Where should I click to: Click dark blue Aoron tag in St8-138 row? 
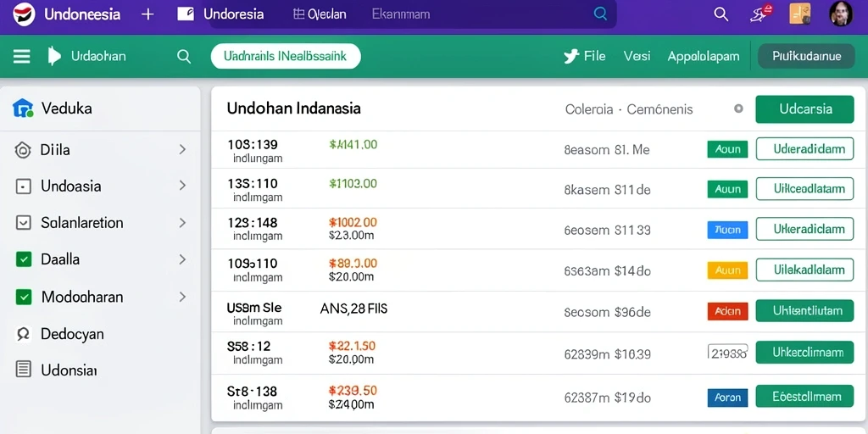coord(727,398)
